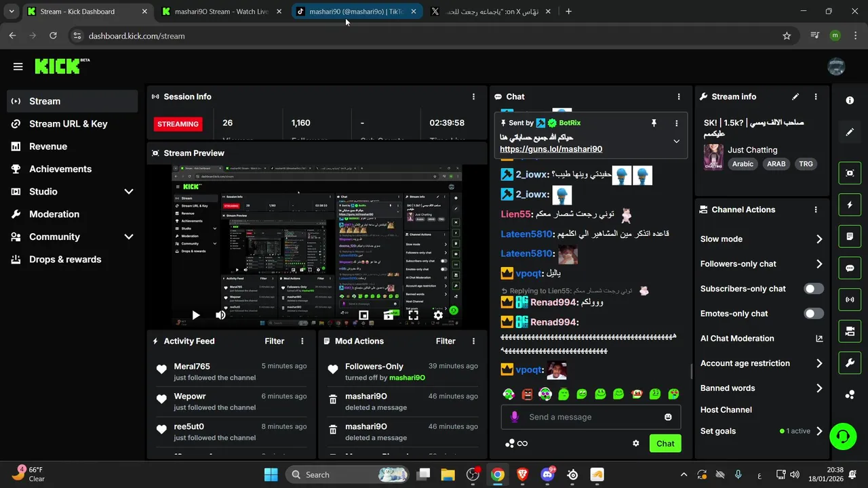Expand the Studio sidebar section
Image resolution: width=868 pixels, height=488 pixels.
pyautogui.click(x=129, y=192)
